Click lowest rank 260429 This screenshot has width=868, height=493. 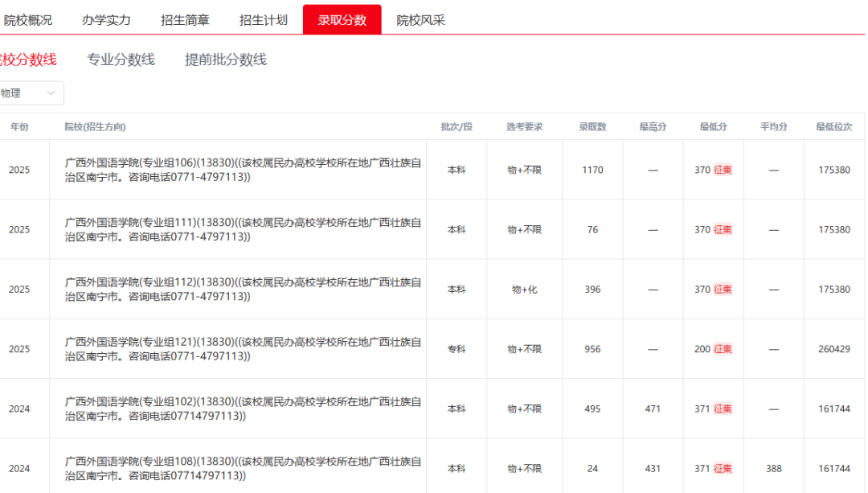pos(834,350)
